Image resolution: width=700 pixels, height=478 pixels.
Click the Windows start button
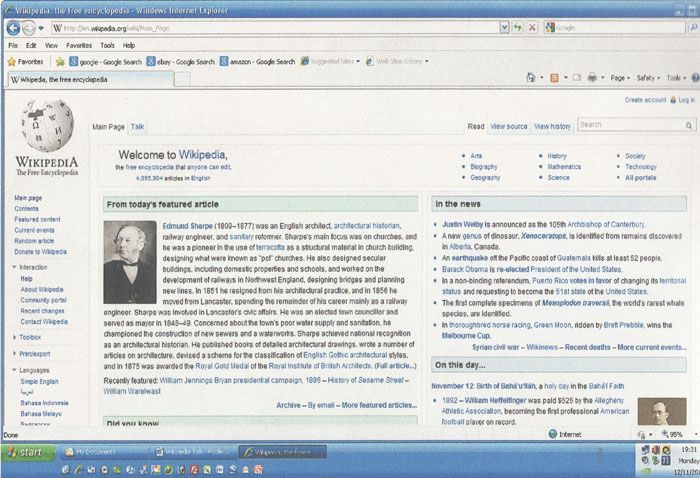pyautogui.click(x=28, y=452)
